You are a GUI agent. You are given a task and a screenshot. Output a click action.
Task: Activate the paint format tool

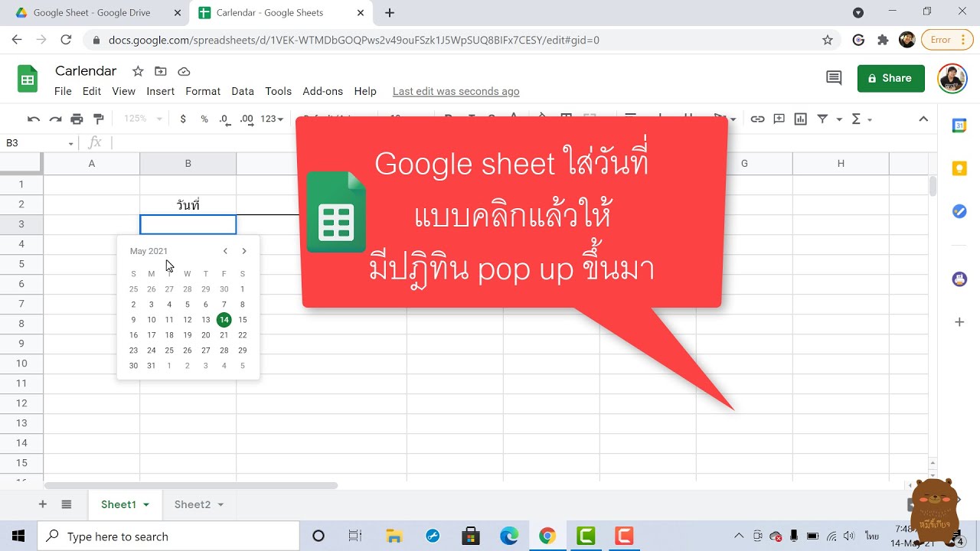tap(98, 119)
